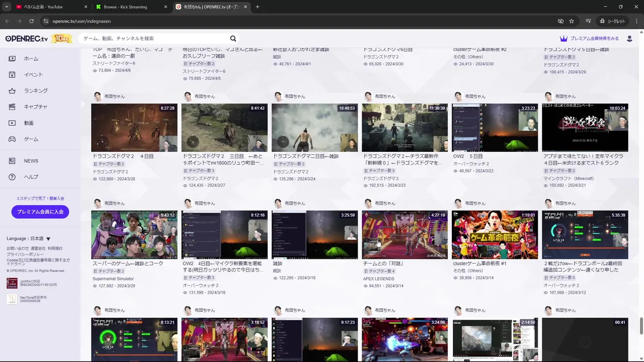
Task: Click the tracking protection eye icon
Action: [x=560, y=21]
